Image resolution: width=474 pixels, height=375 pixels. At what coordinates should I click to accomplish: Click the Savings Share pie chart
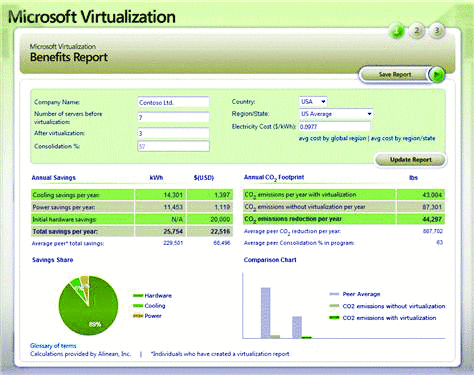click(88, 305)
